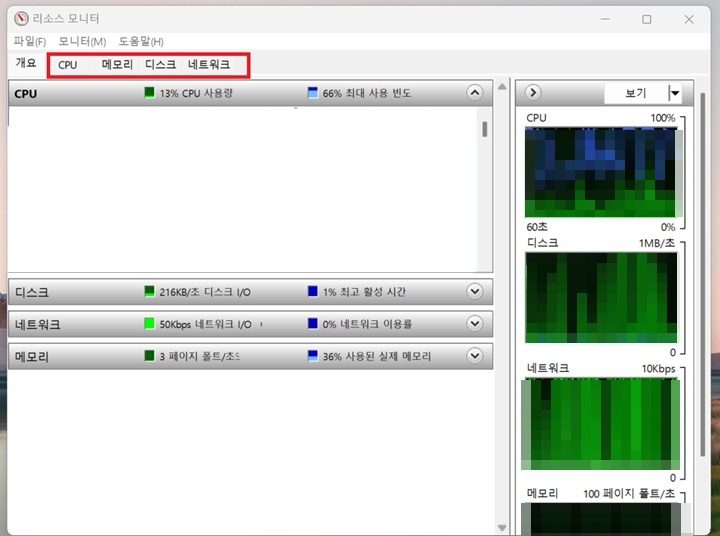This screenshot has height=536, width=720.
Task: Click the Resource Monitor app icon in title bar
Action: tap(21, 18)
